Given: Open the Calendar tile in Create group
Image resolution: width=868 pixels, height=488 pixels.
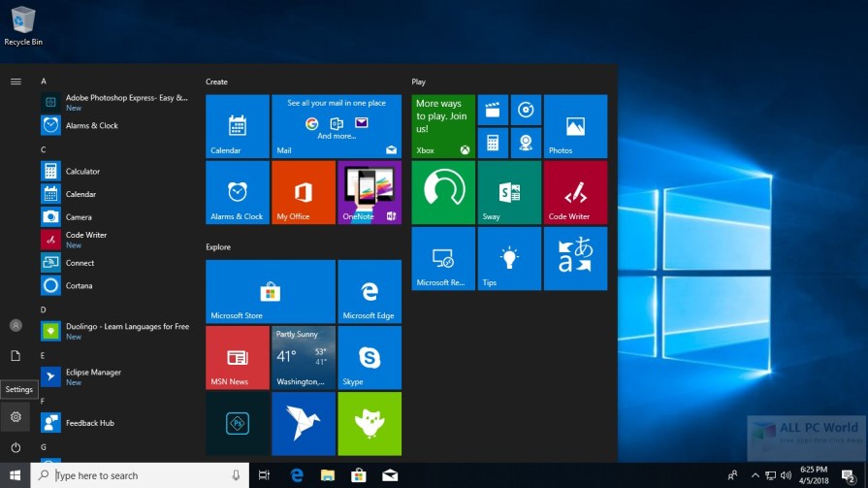Looking at the screenshot, I should coord(238,126).
